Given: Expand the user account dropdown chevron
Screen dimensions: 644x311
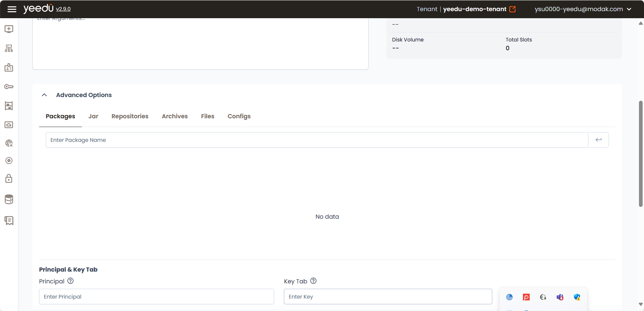Looking at the screenshot, I should (629, 9).
